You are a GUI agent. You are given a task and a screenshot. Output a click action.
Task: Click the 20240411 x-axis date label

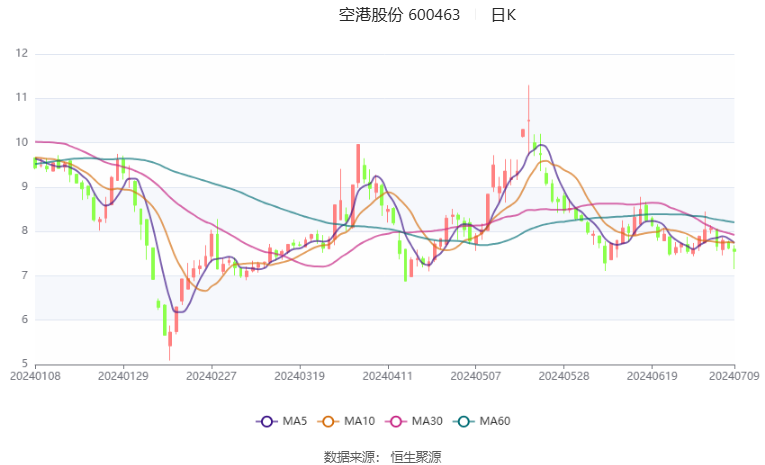[388, 376]
